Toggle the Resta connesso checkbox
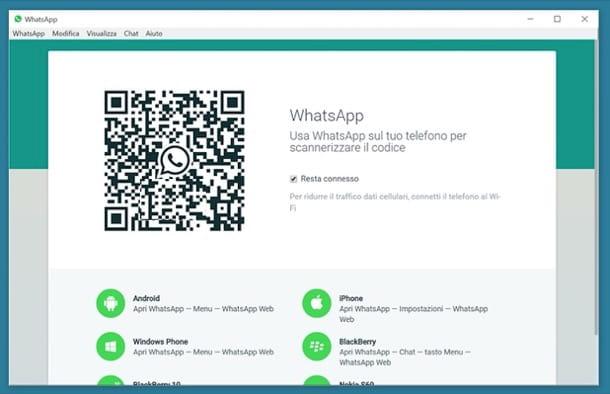610x394 pixels. pyautogui.click(x=293, y=179)
